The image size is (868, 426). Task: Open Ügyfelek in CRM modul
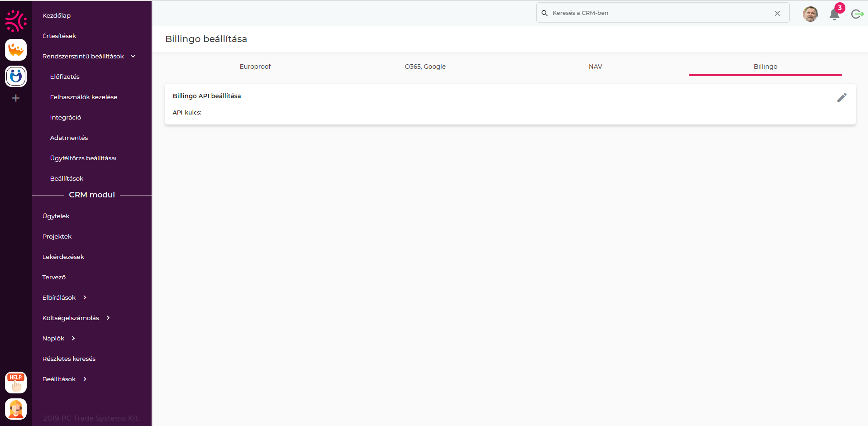(x=56, y=216)
